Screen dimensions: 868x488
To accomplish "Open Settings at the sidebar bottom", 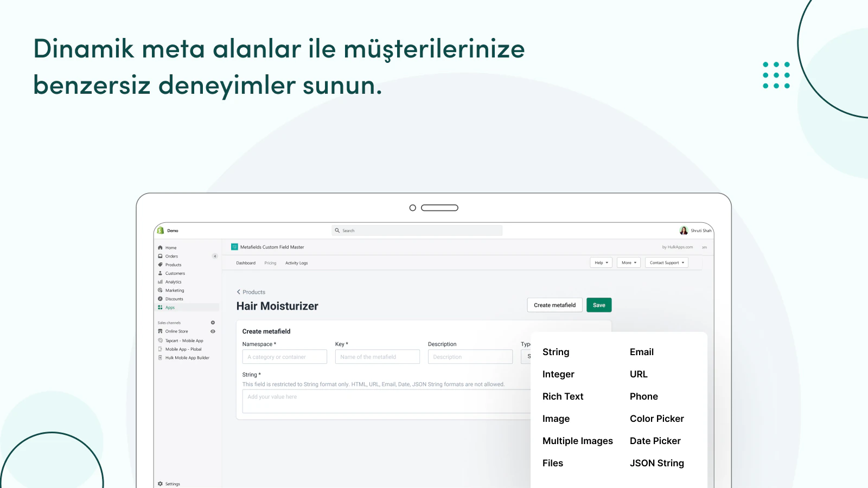I will click(x=173, y=484).
